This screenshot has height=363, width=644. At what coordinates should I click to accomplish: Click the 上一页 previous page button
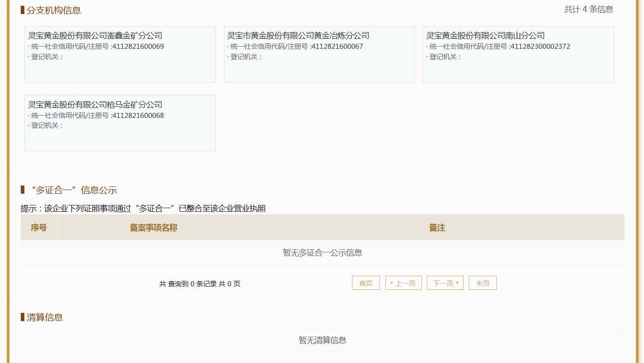coord(403,283)
